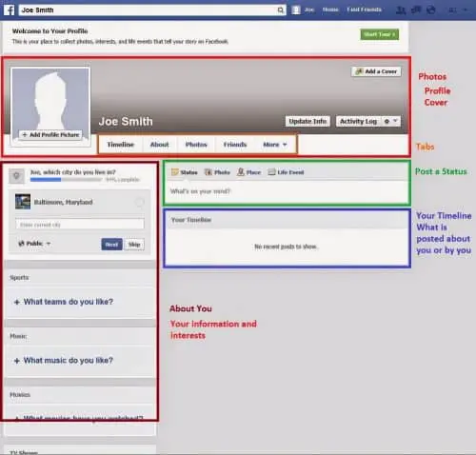Click Joe's small avatar in top bar
This screenshot has height=455, width=476.
pos(296,10)
